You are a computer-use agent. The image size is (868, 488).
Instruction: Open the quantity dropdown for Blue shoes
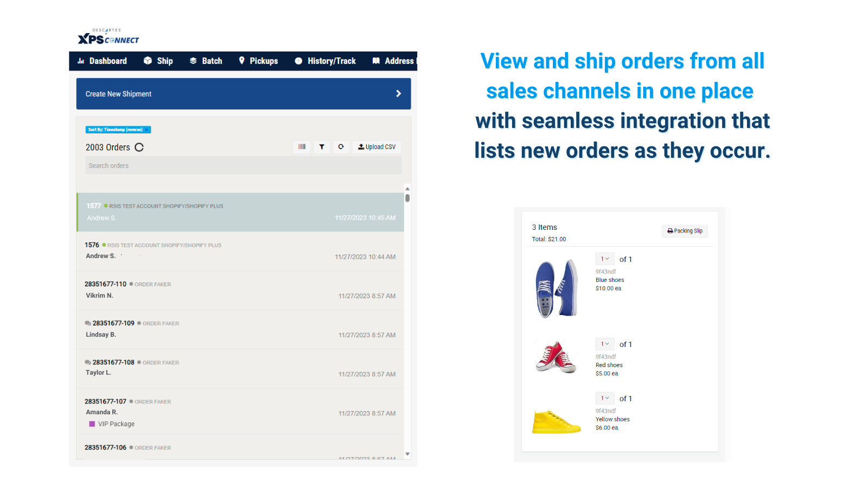(604, 259)
